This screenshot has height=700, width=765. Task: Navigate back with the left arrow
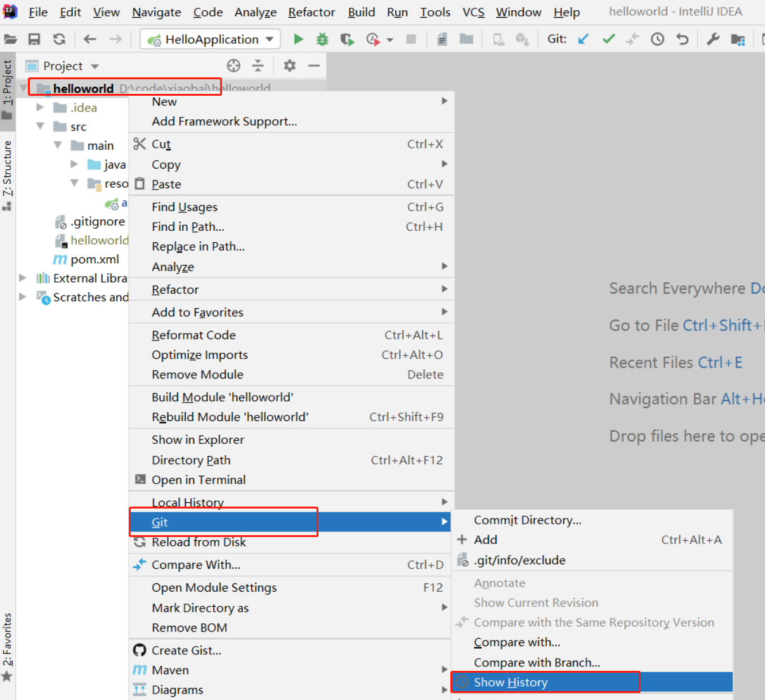[x=90, y=39]
